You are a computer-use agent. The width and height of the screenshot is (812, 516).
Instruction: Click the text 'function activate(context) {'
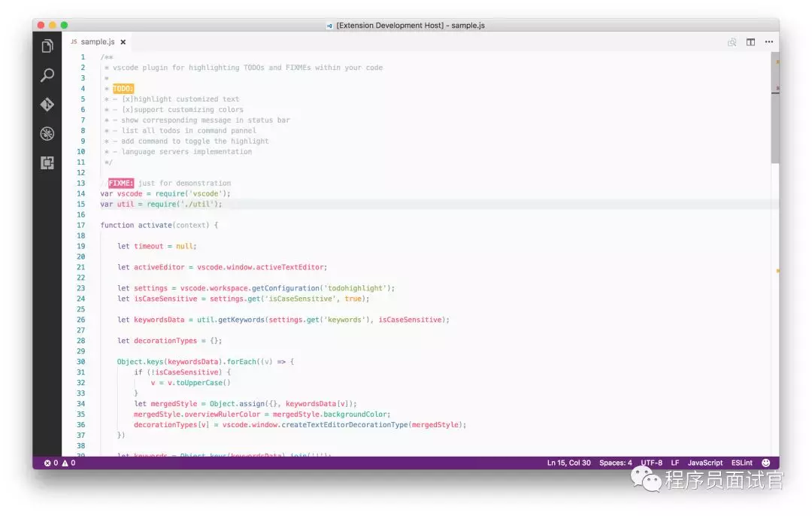(159, 225)
